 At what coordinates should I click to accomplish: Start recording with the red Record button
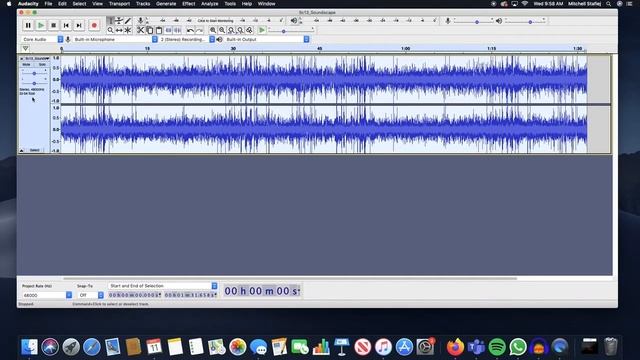[94, 25]
